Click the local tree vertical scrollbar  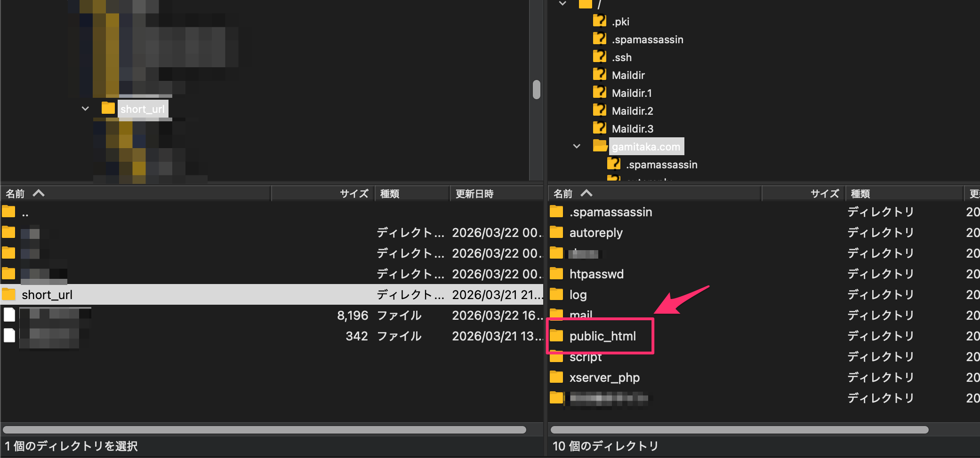point(536,89)
